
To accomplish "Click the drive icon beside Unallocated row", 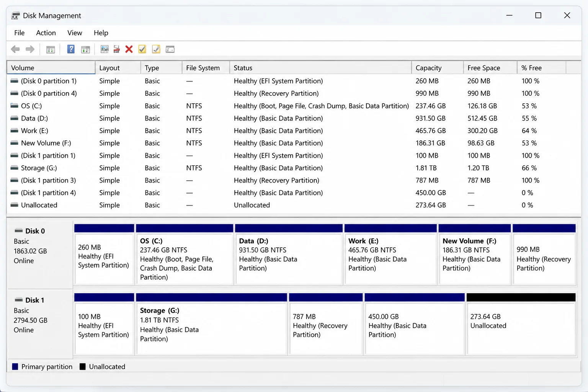I will (14, 205).
